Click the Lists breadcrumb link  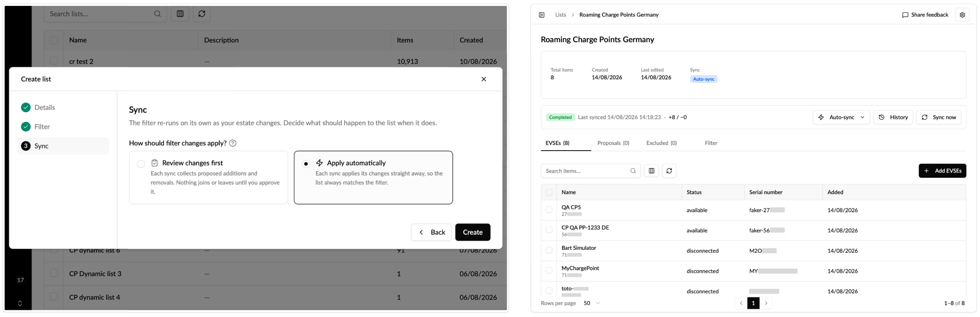coord(561,15)
